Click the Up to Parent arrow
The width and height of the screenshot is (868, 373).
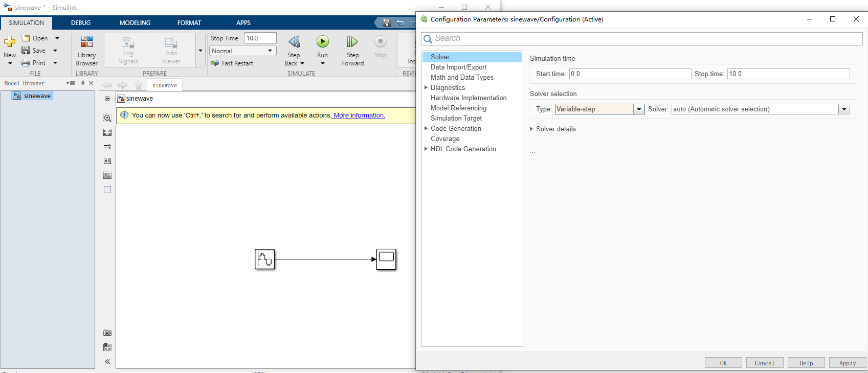point(139,85)
